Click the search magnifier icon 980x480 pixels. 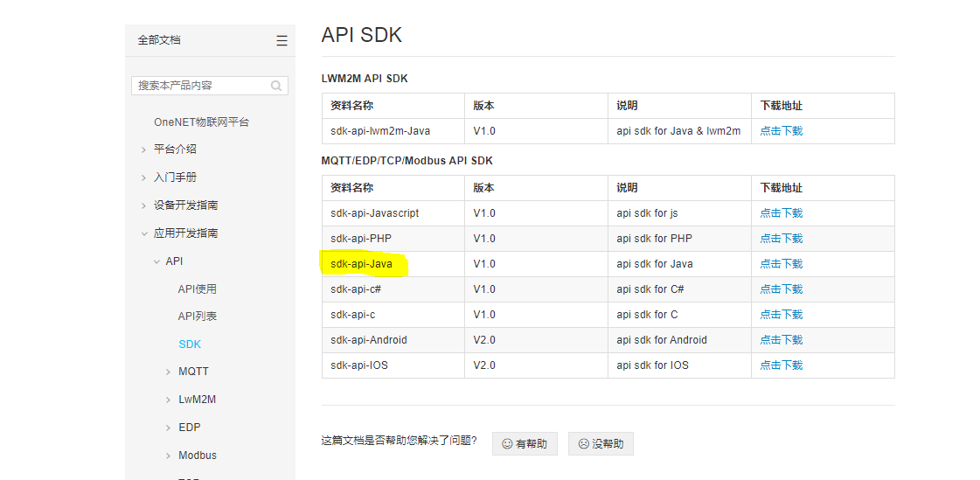coord(276,86)
